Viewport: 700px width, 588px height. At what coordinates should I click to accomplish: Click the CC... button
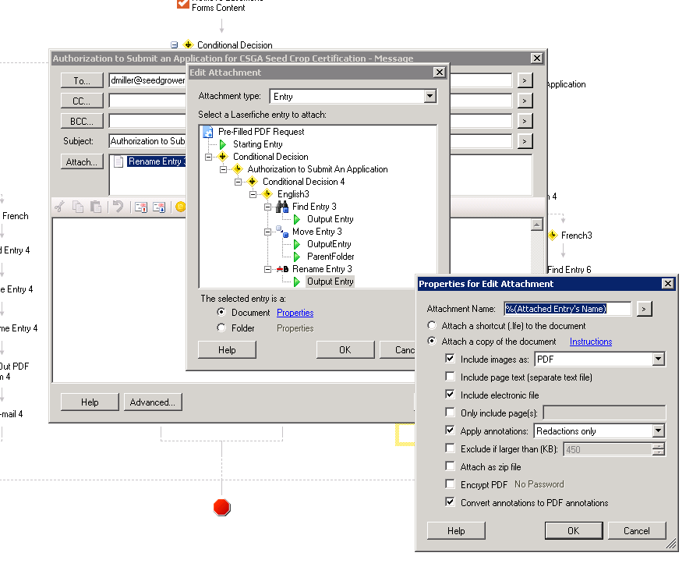point(82,101)
